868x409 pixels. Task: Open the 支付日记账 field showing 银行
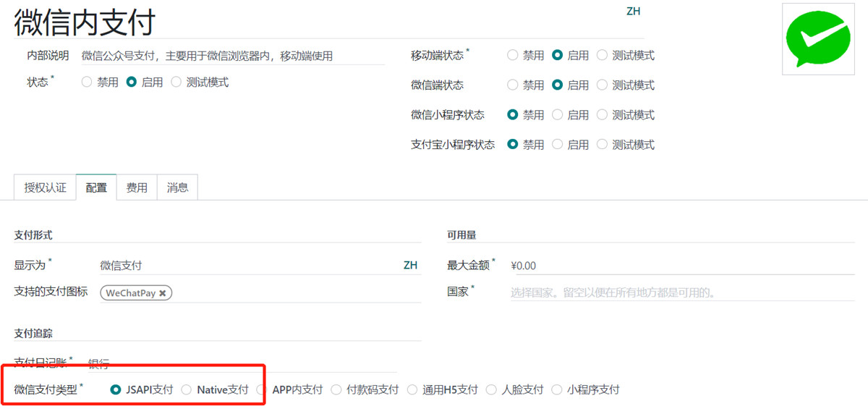(242, 364)
